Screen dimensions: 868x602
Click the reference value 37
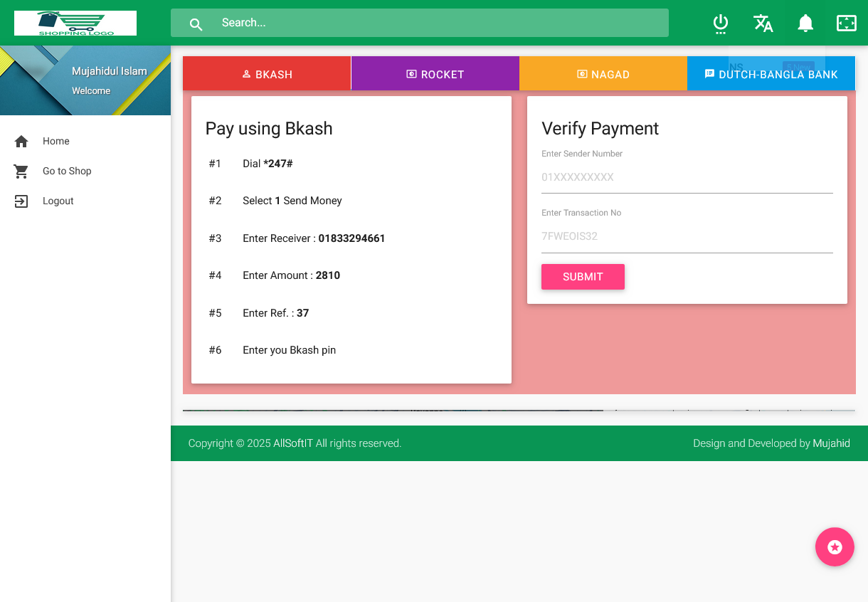(x=302, y=313)
